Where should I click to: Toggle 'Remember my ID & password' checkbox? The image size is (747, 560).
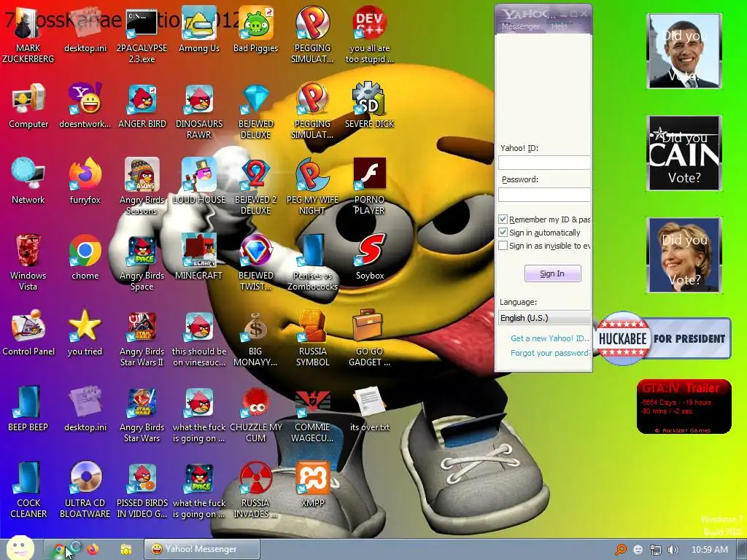coord(503,219)
